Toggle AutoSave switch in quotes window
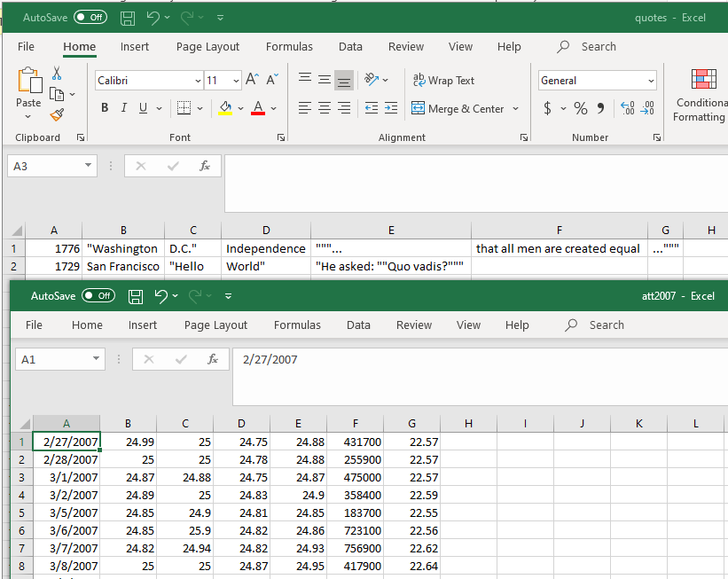Viewport: 728px width, 579px height. tap(90, 17)
